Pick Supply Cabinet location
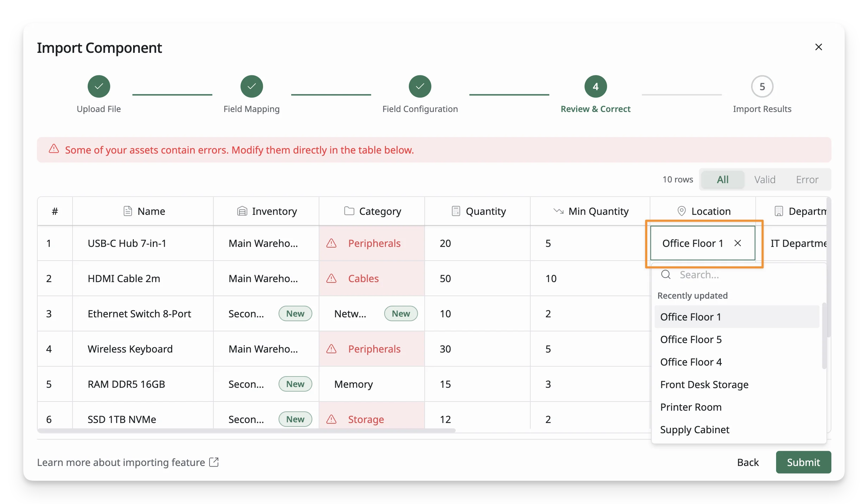The width and height of the screenshot is (868, 504). pos(737,429)
